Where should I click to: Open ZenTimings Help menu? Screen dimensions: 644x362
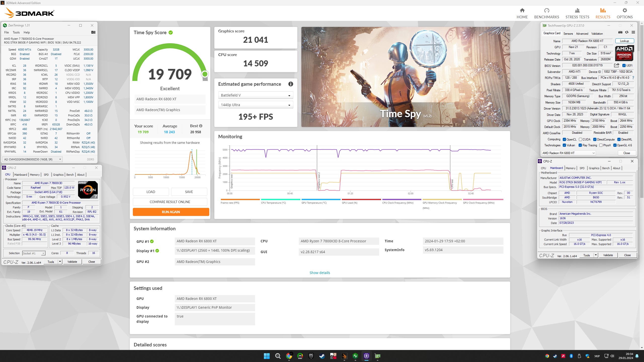(x=27, y=32)
